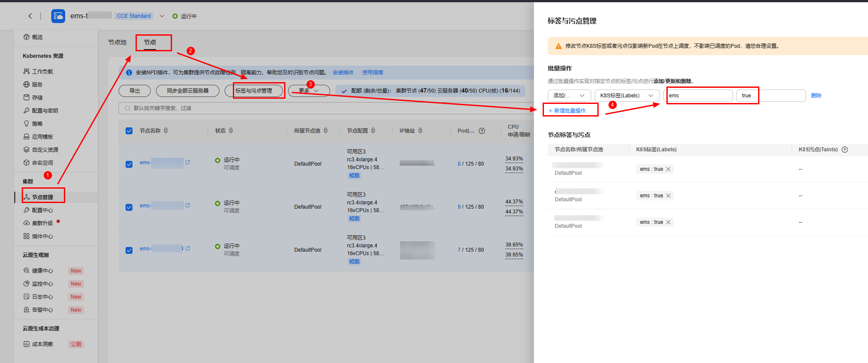Sort the table by IP地址 column
Viewport: 868px width, 363px height.
click(420, 130)
